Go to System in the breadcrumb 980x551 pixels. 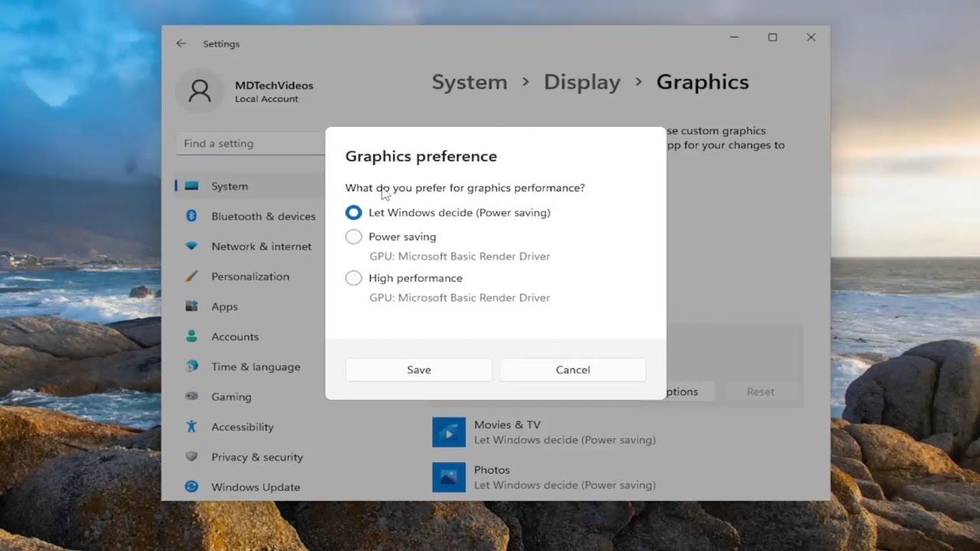tap(469, 83)
